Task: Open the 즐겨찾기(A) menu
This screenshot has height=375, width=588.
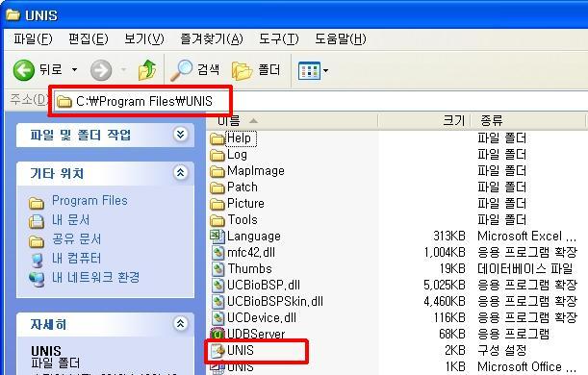Action: tap(212, 38)
